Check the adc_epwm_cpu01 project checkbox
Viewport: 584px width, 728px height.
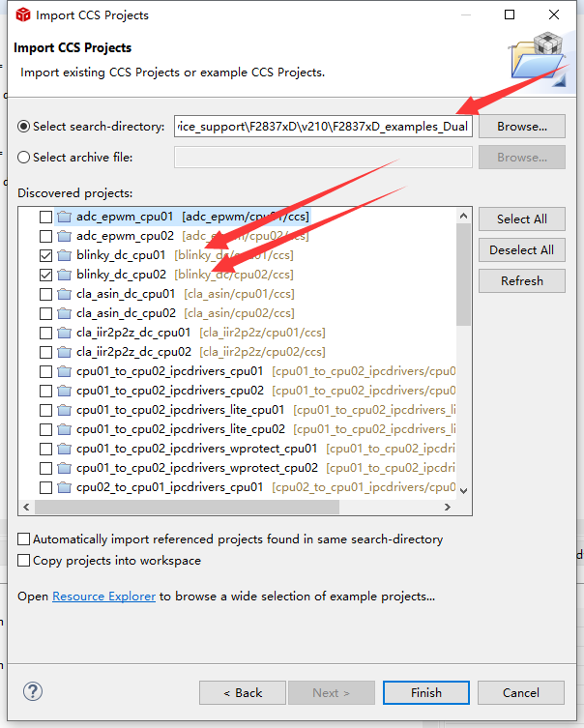pyautogui.click(x=45, y=217)
